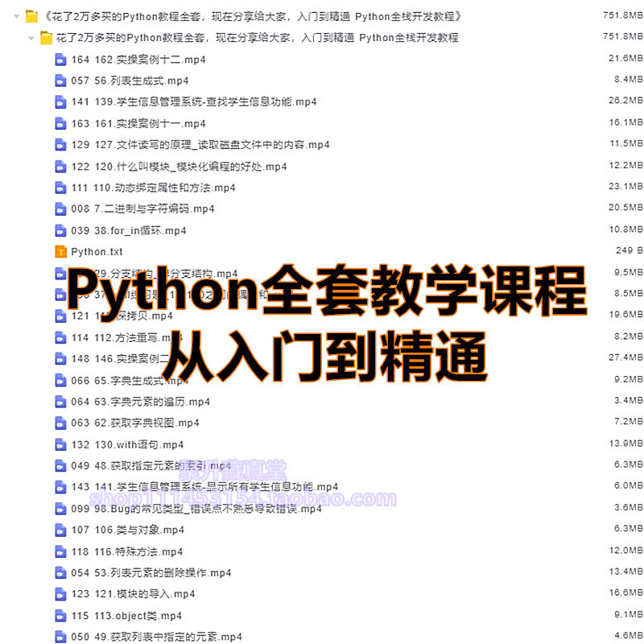Click video icon for 106.类与对象.mp4
This screenshot has height=644, width=644.
[60, 530]
